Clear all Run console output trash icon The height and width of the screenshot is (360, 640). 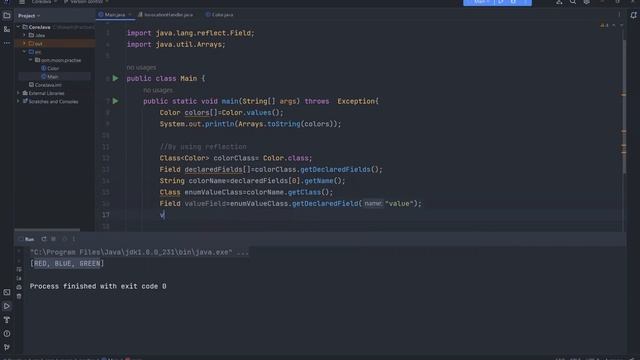pos(19,296)
